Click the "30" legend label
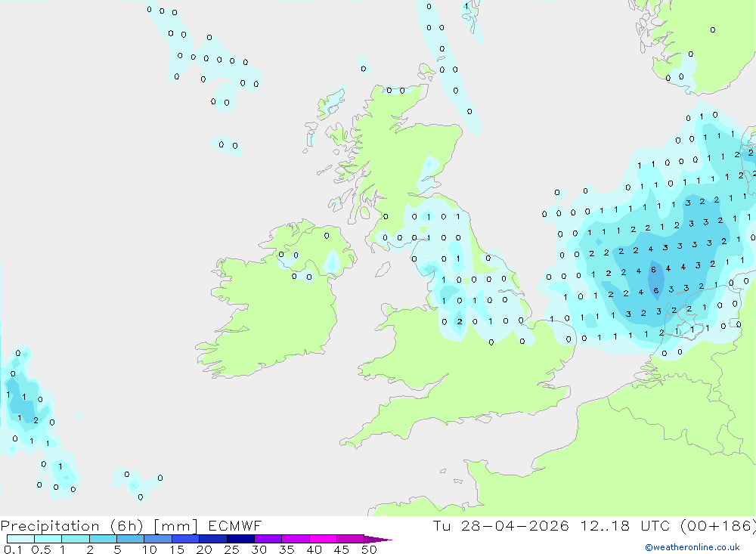This screenshot has height=554, width=756. coord(259,549)
